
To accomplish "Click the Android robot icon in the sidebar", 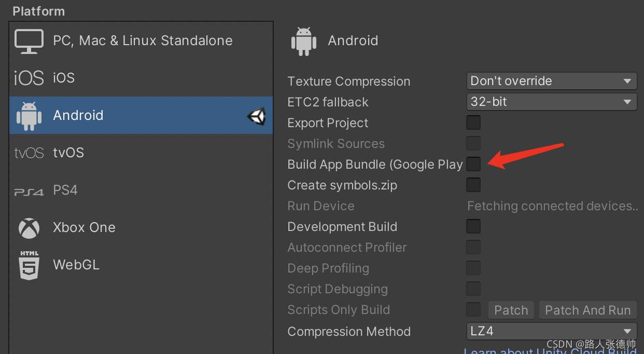I will pyautogui.click(x=29, y=115).
